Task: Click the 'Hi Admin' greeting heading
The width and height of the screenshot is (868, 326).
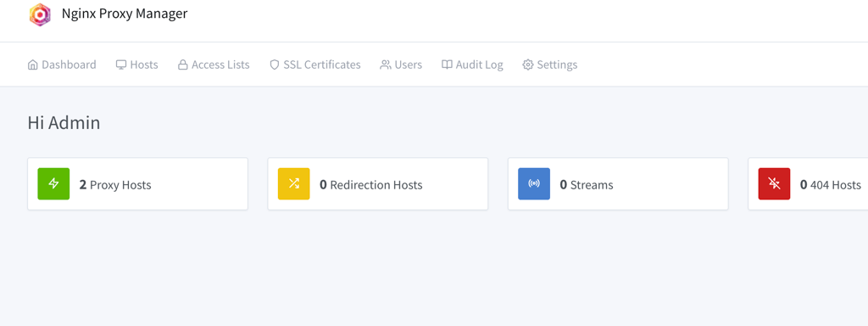Action: [x=64, y=123]
